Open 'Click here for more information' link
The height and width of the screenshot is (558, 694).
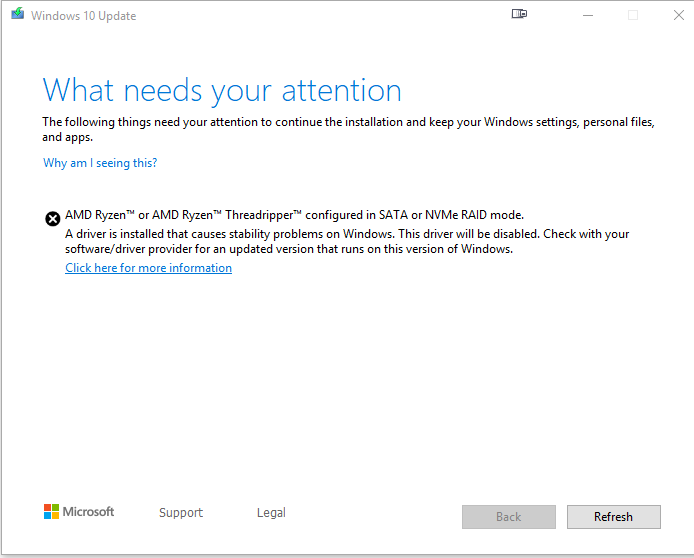(148, 268)
